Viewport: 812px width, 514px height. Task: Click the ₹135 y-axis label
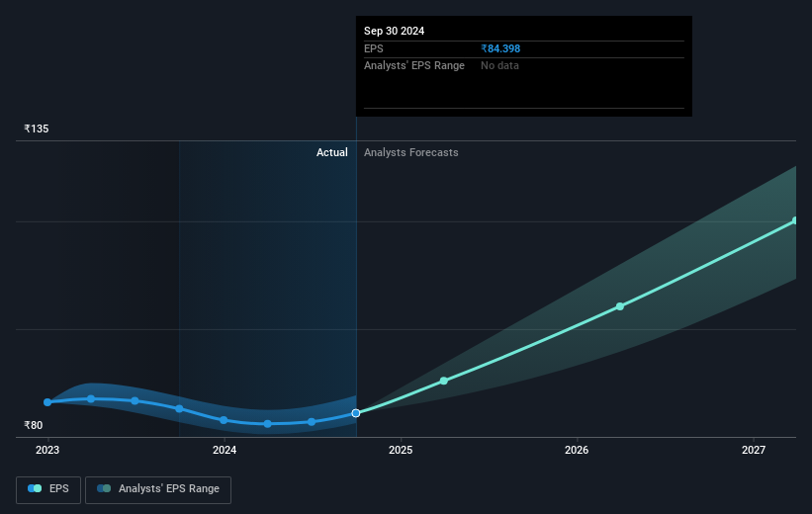pos(37,128)
